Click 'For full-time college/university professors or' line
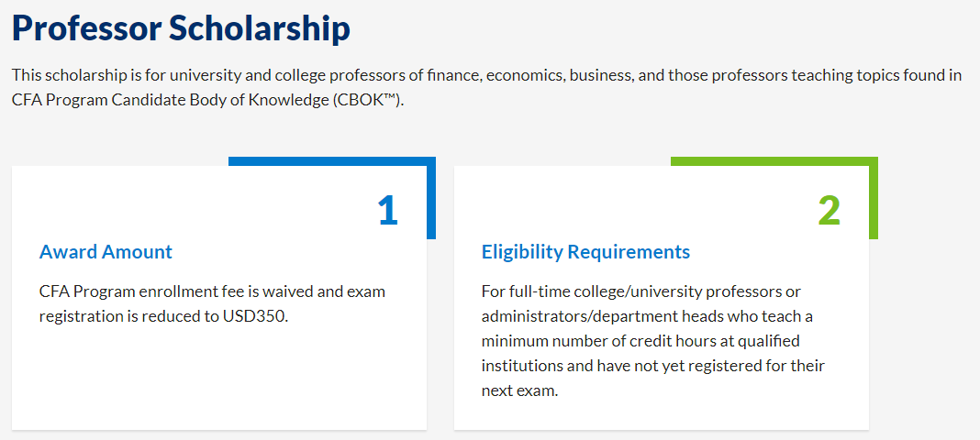This screenshot has height=440, width=980. tap(641, 291)
